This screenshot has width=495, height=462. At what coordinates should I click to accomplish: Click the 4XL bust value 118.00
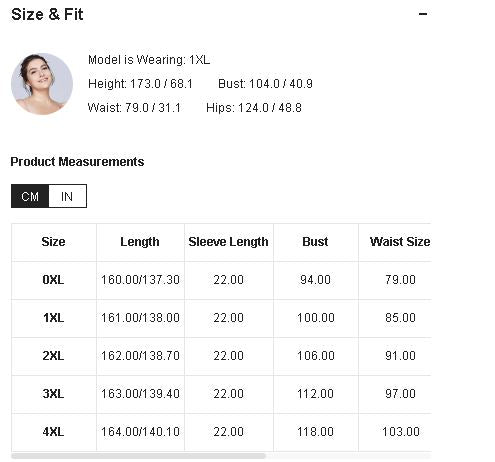coord(315,432)
